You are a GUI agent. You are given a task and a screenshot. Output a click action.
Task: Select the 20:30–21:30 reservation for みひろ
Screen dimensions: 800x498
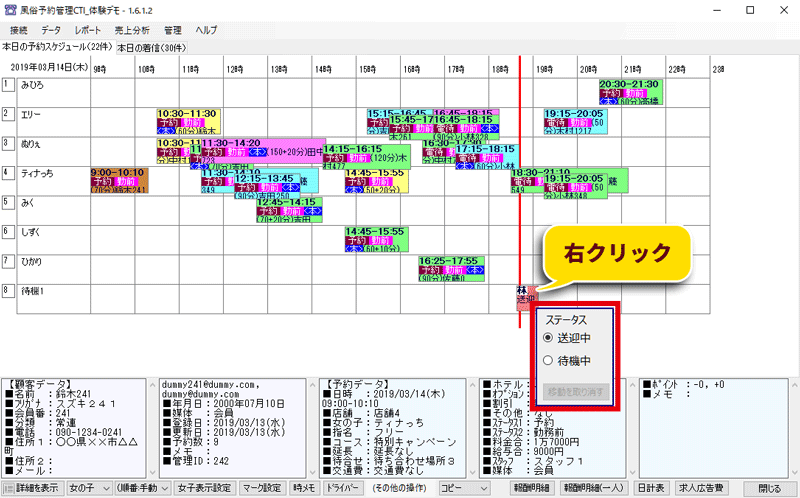(630, 91)
